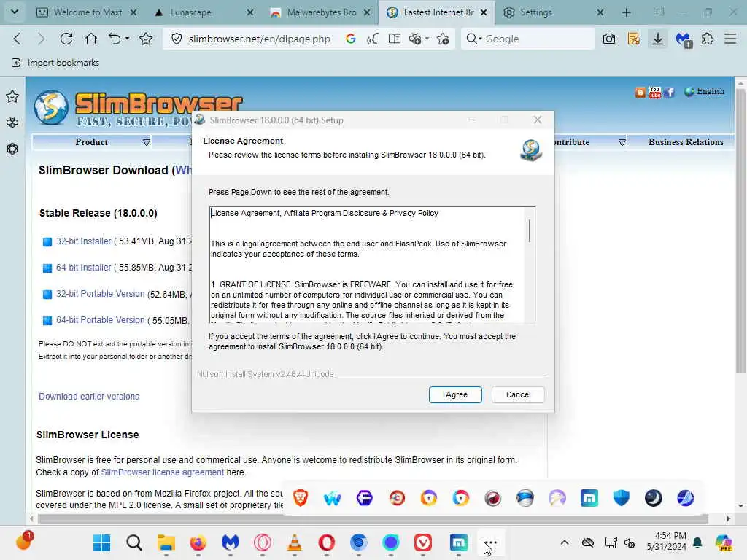Reload the current page
The height and width of the screenshot is (560, 747).
(66, 39)
